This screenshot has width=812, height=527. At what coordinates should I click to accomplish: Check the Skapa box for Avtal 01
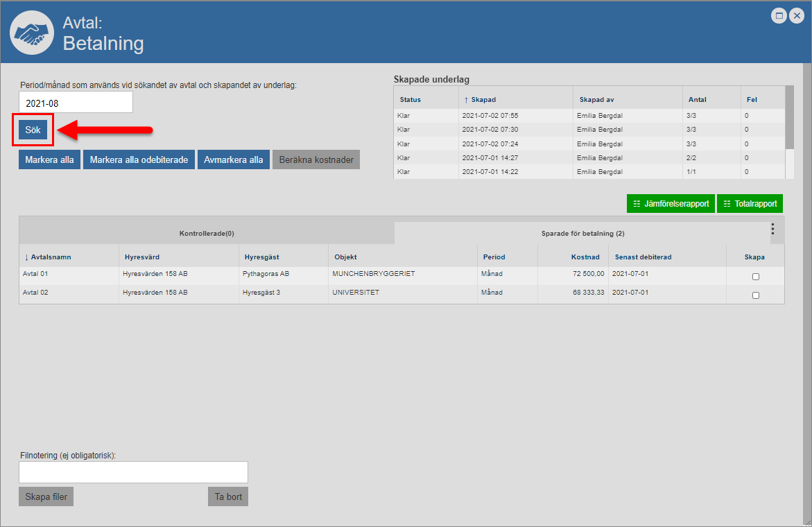pos(755,277)
